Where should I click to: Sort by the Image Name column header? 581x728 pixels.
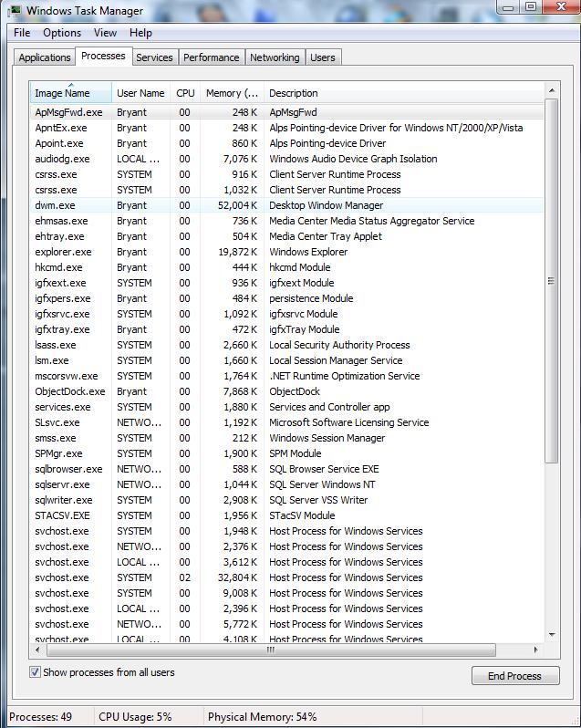(x=70, y=93)
